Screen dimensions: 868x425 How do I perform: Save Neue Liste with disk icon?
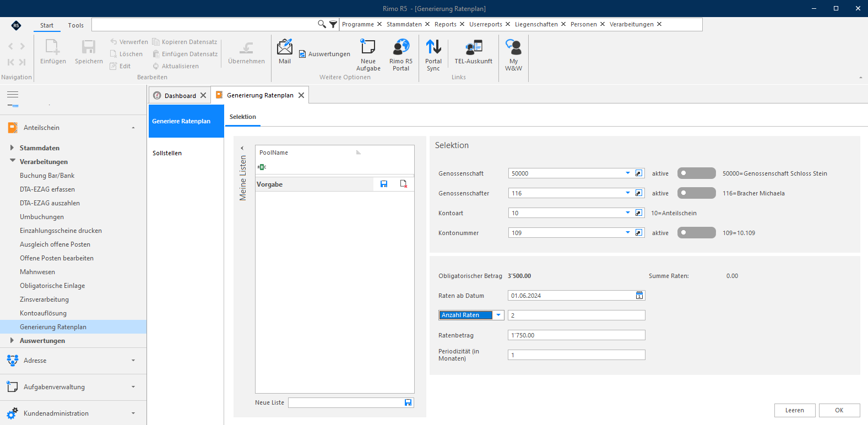[x=408, y=403]
